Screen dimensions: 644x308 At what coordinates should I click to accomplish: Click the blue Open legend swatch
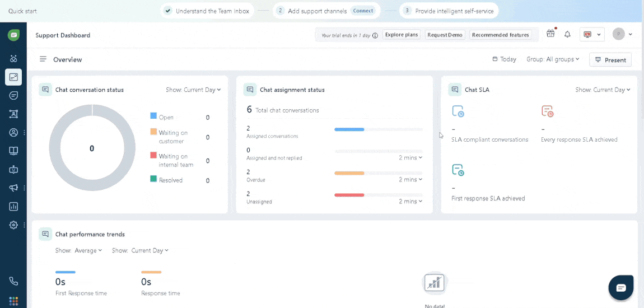pos(153,116)
